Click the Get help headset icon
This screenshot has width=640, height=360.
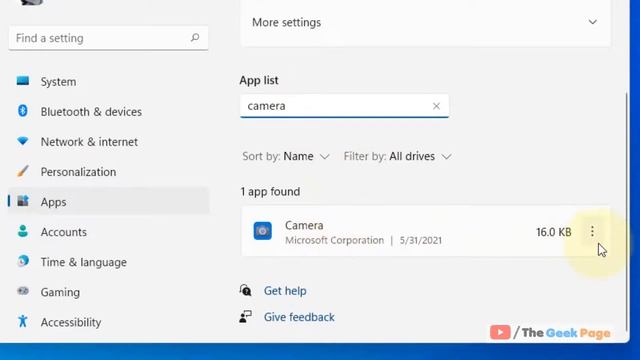pyautogui.click(x=245, y=291)
